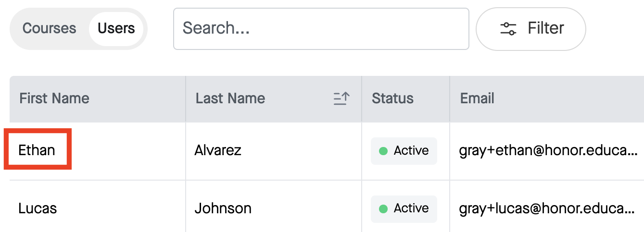The width and height of the screenshot is (644, 232).
Task: Click Ethan's Active status badge
Action: (404, 151)
